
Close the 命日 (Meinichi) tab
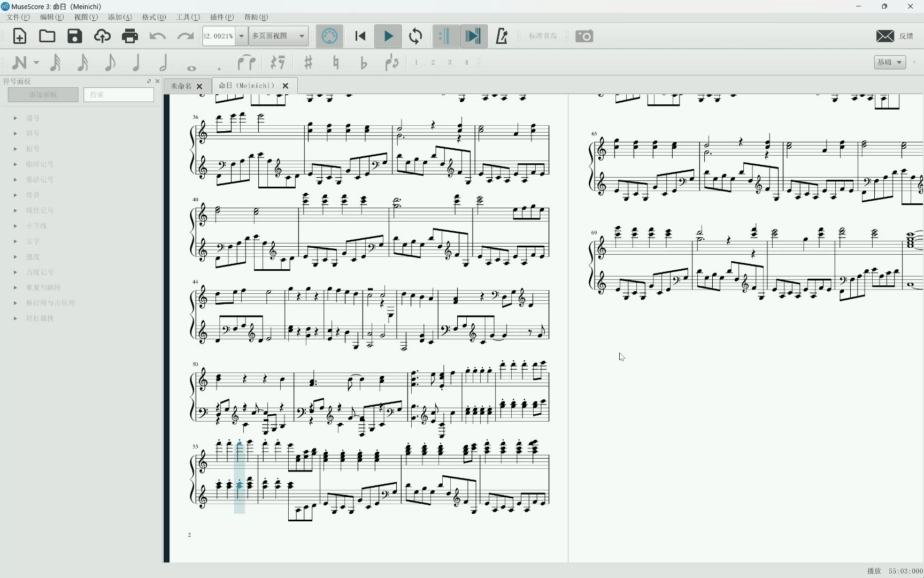click(x=286, y=86)
